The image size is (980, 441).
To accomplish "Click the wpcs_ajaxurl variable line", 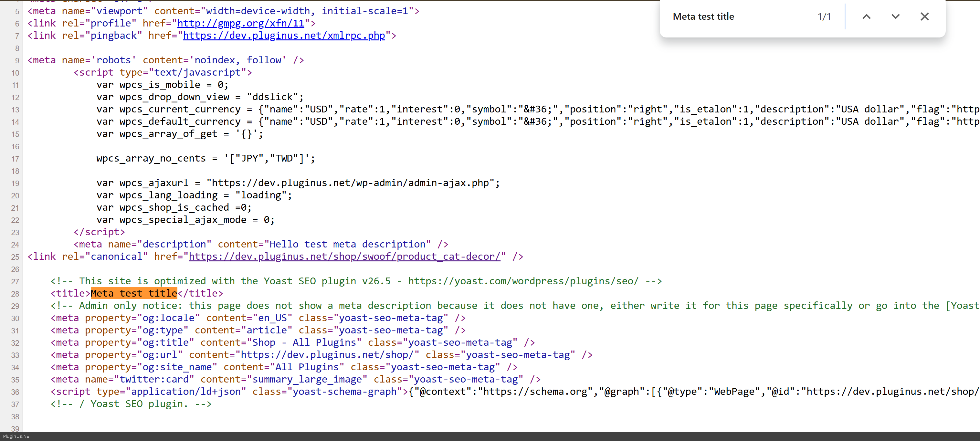I will [x=298, y=183].
